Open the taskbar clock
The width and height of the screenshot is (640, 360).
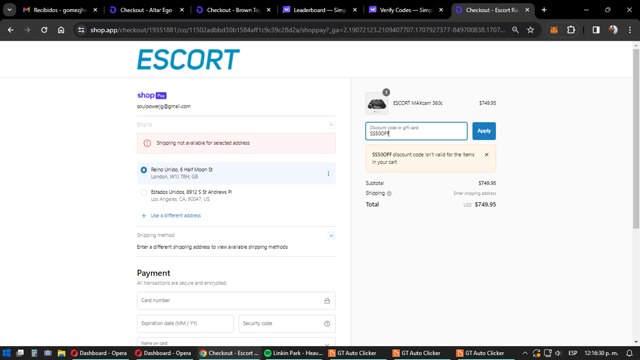(x=601, y=353)
